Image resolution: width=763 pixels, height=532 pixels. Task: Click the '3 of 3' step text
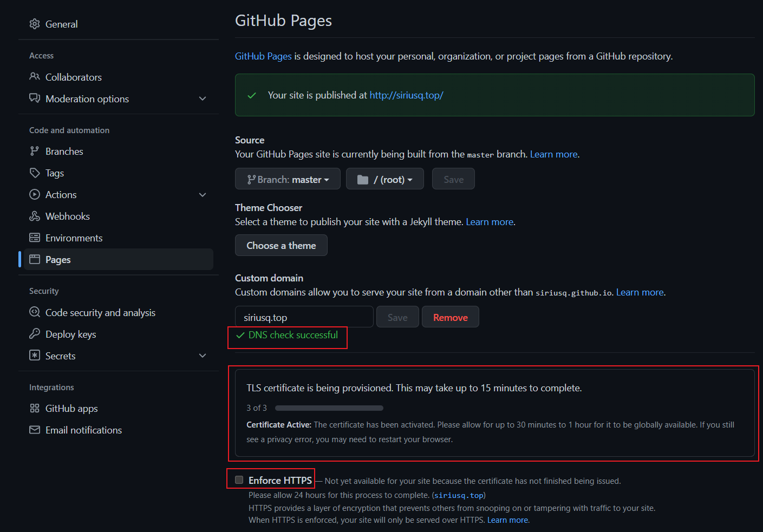pos(257,408)
